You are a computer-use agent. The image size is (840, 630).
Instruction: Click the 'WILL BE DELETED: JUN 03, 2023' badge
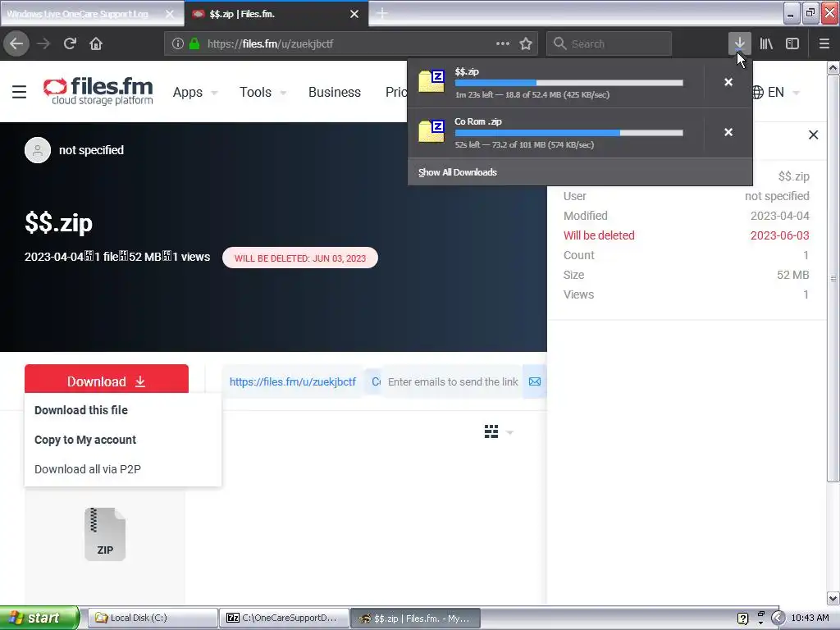(300, 258)
